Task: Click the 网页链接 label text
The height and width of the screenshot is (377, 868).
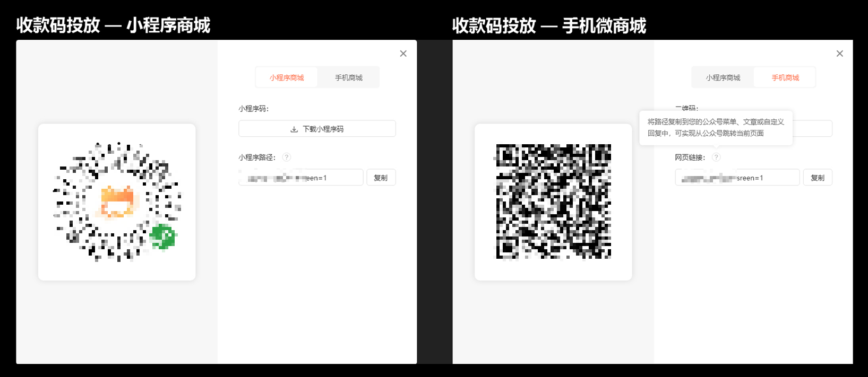Action: [690, 157]
